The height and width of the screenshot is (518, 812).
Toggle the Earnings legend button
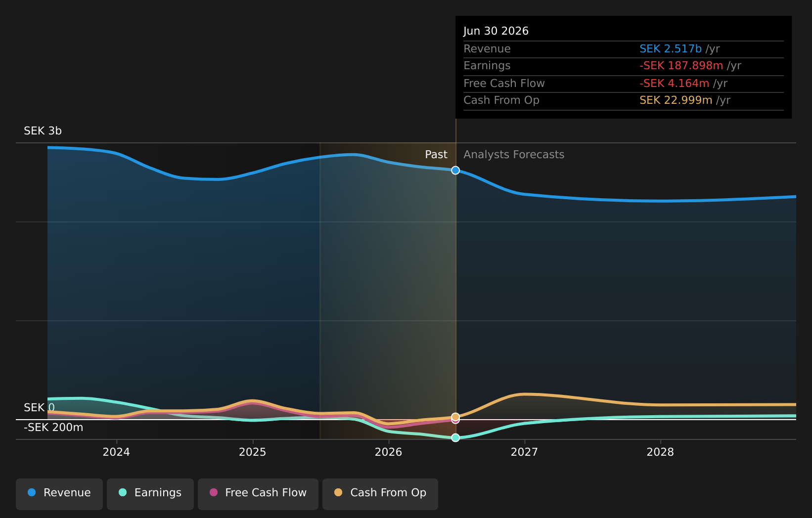point(150,494)
